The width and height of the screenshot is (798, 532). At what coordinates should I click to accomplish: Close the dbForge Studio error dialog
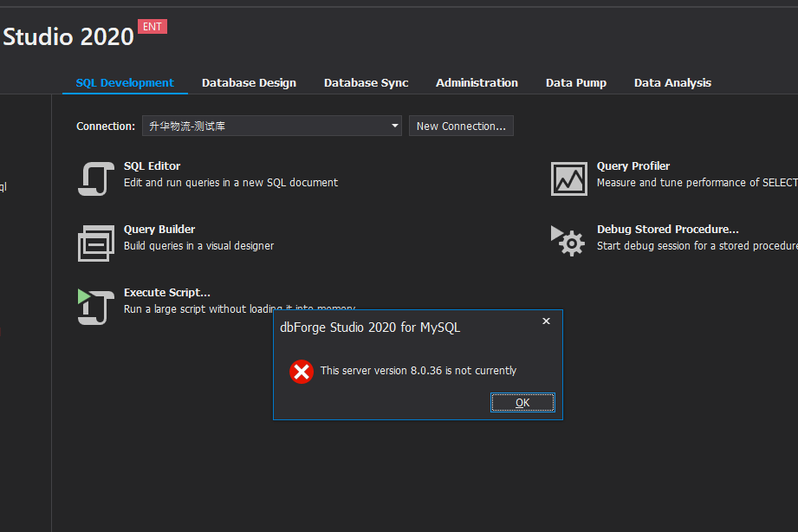click(x=546, y=321)
